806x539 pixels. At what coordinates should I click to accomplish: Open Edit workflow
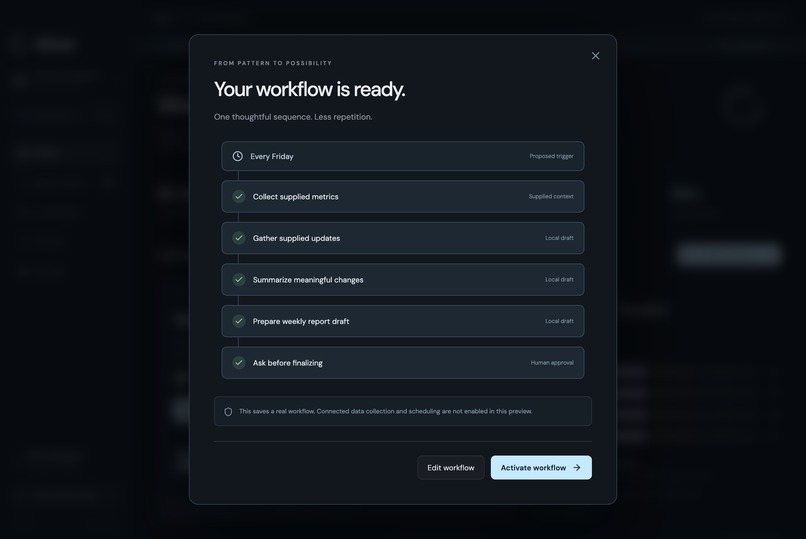click(x=451, y=468)
